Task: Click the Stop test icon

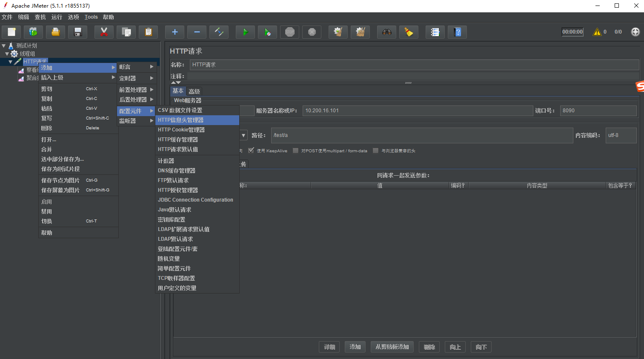Action: pos(290,32)
